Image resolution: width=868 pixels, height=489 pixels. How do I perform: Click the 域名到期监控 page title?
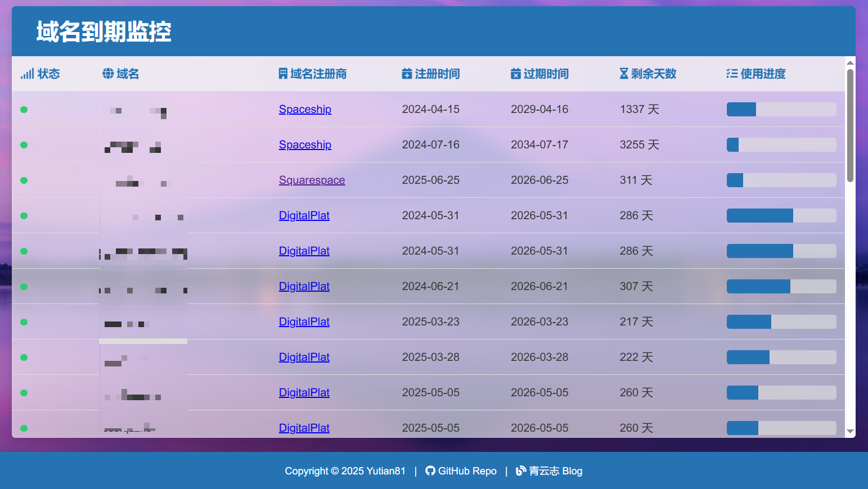click(104, 31)
